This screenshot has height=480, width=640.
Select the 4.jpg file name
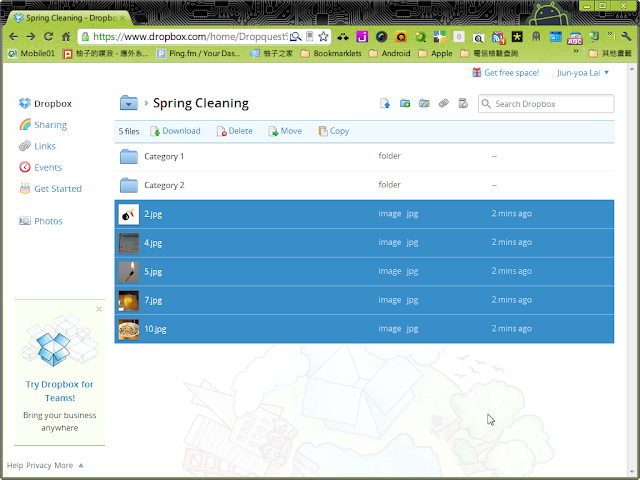(153, 243)
